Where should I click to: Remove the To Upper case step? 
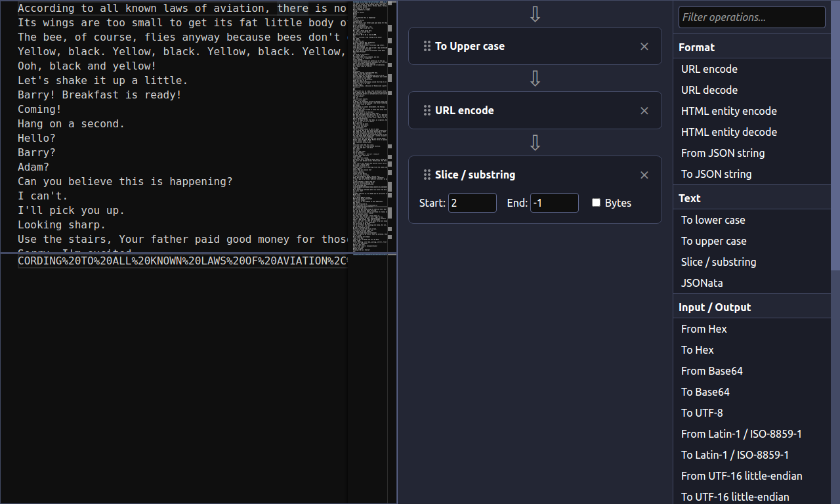[x=644, y=47]
